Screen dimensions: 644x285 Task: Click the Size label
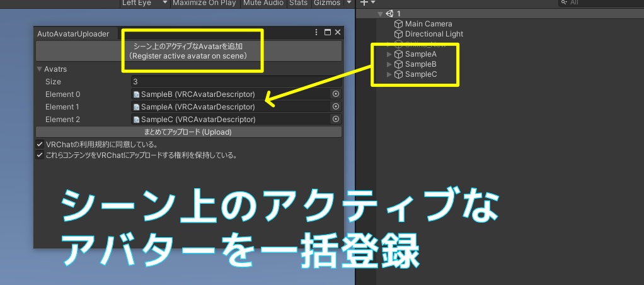click(53, 82)
